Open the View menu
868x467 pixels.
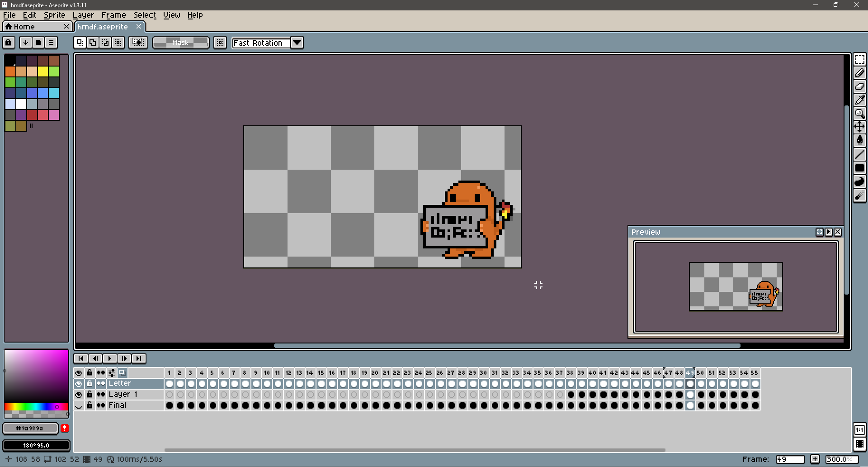(172, 15)
